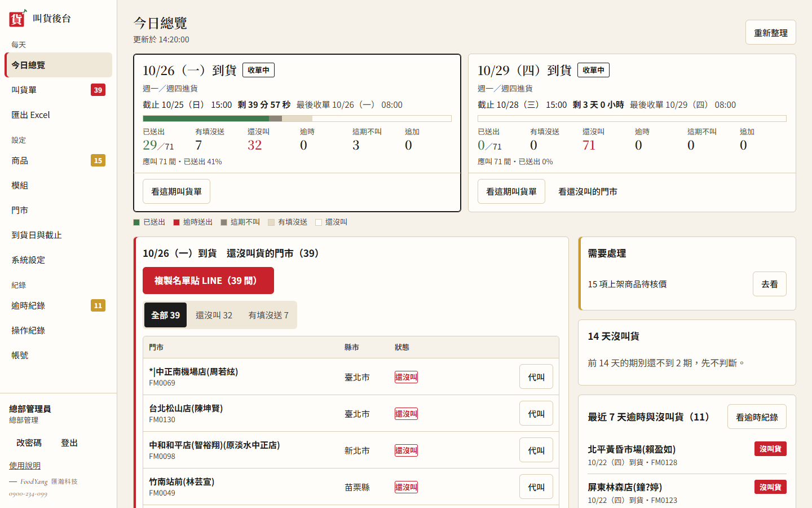The width and height of the screenshot is (812, 508).
Task: Click the 39 badge beside 叫貨單
Action: 98,90
